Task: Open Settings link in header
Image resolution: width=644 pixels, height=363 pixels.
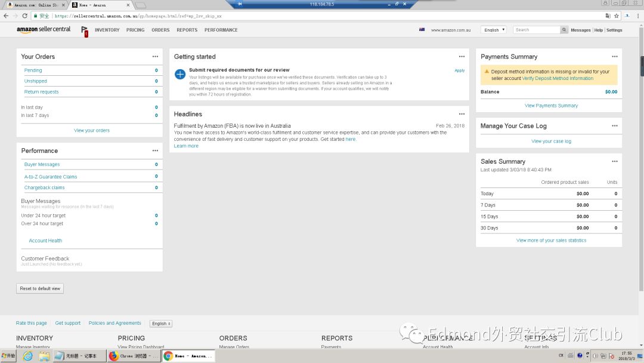Action: coord(614,30)
